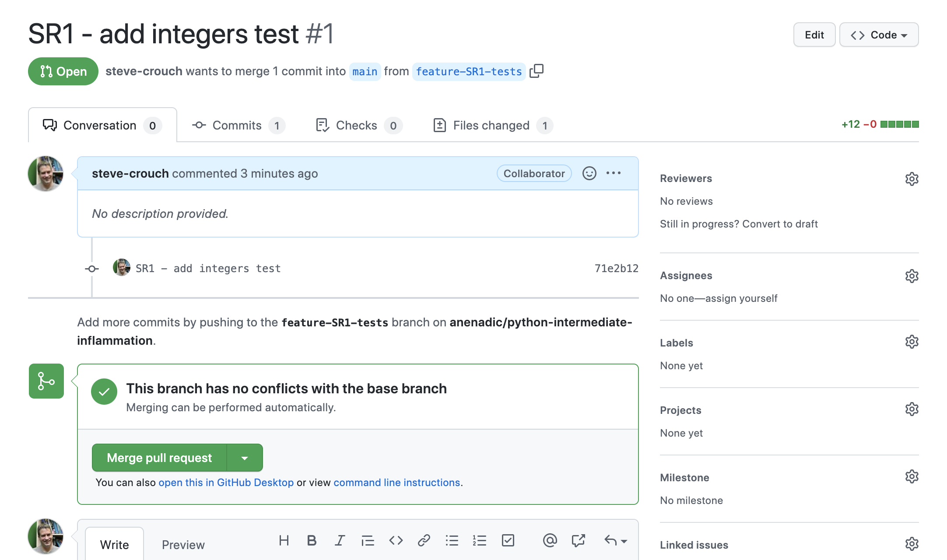Click the green diff stat bar

click(900, 124)
